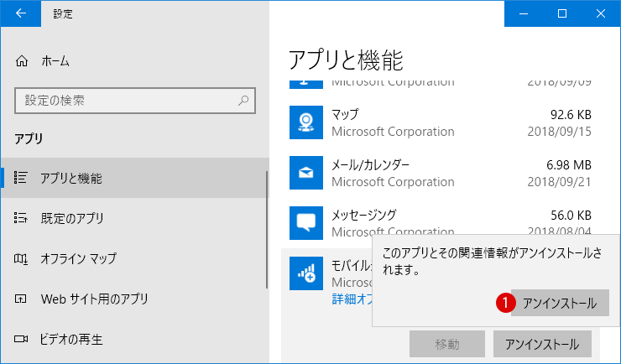This screenshot has height=364, width=621.
Task: Open ビデオの再生 settings page
Action: coord(134,339)
